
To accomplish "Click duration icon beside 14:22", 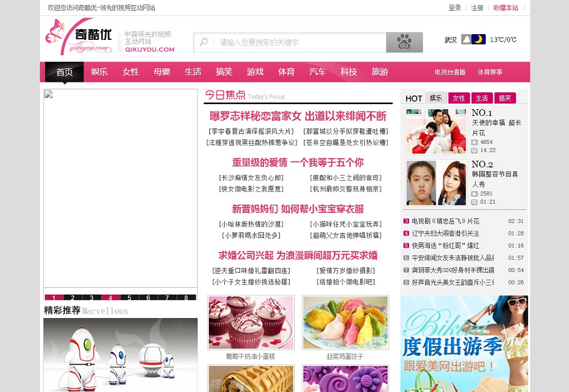I will tap(475, 150).
